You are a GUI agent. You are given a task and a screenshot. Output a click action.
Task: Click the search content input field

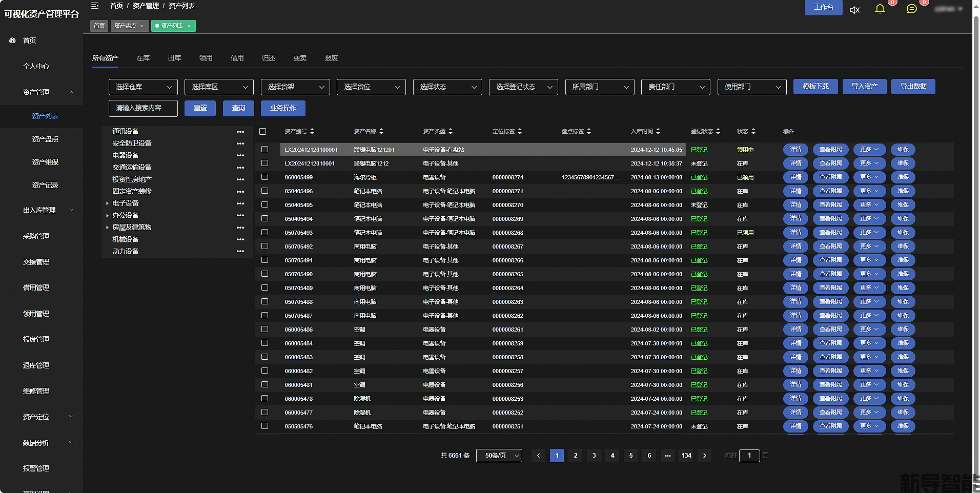tap(143, 108)
